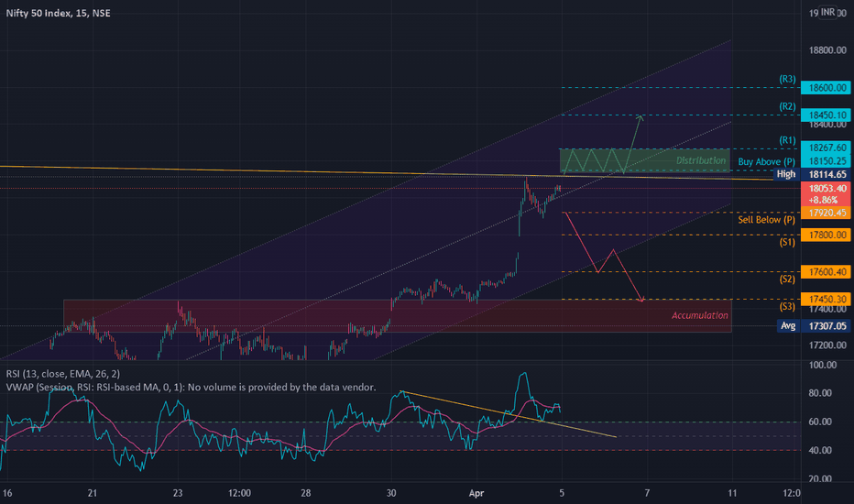Click the 11 date on time axis
Image resolution: width=854 pixels, height=504 pixels.
click(x=732, y=493)
